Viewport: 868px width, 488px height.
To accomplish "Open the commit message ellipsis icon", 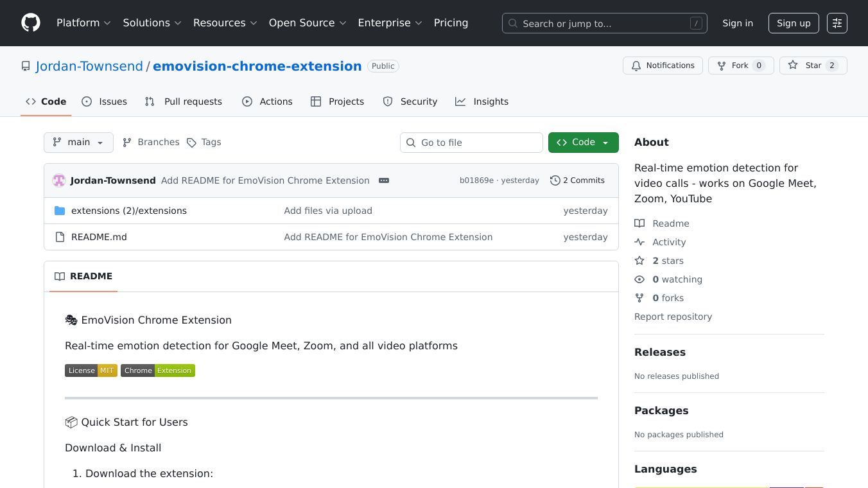I will 384,180.
